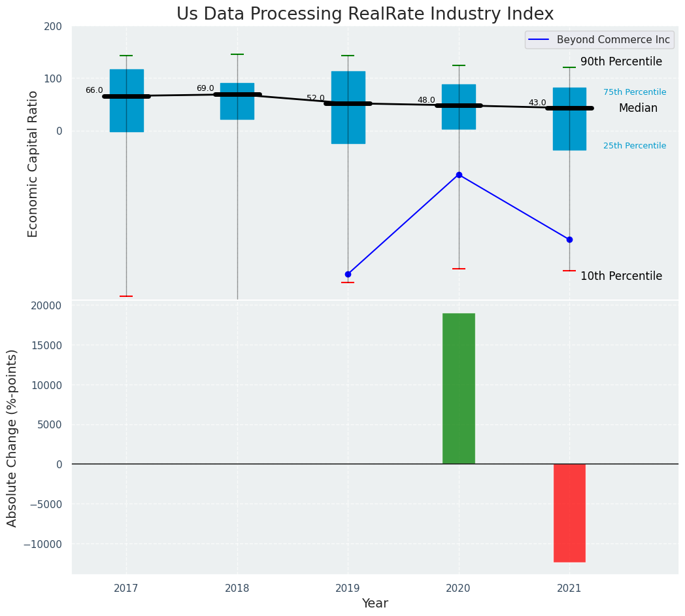This screenshot has height=616, width=685.
Task: Click the 10th Percentile annotation
Action: (x=621, y=276)
